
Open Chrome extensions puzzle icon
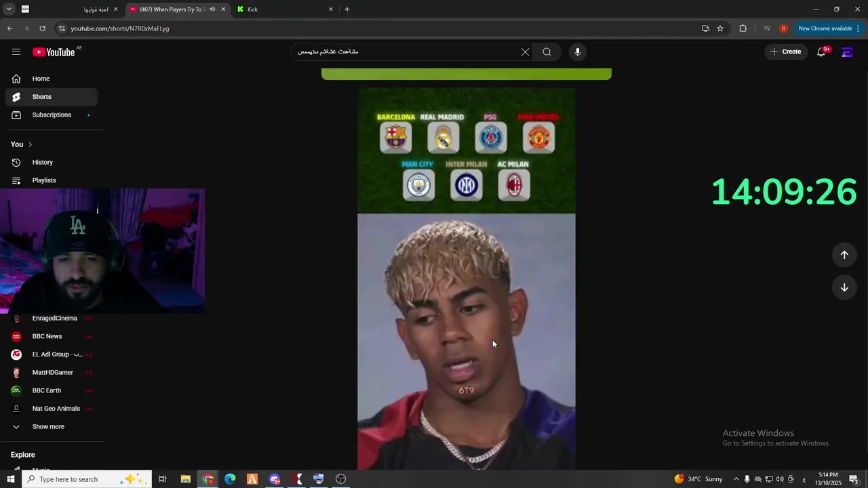point(743,28)
